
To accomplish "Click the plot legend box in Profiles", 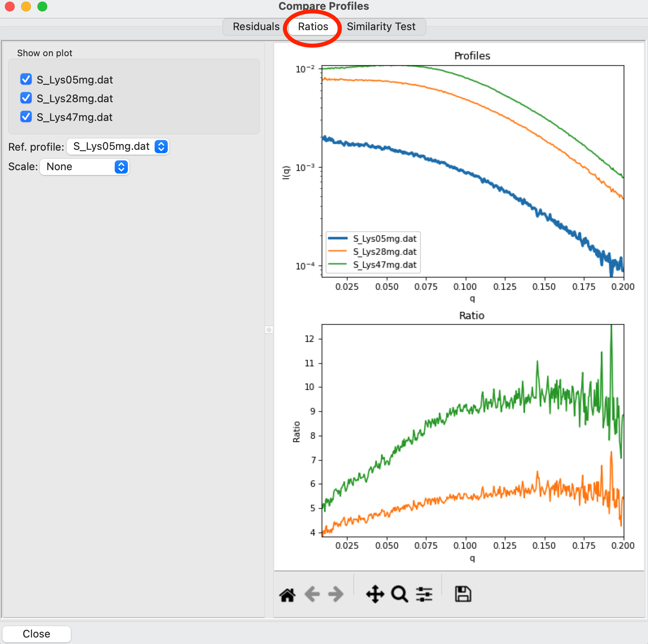I will (x=373, y=252).
